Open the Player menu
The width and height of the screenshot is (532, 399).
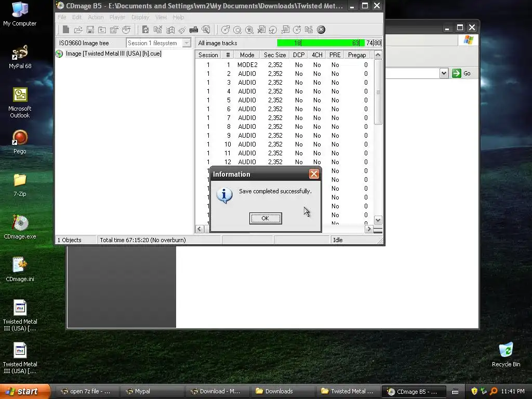click(x=117, y=17)
